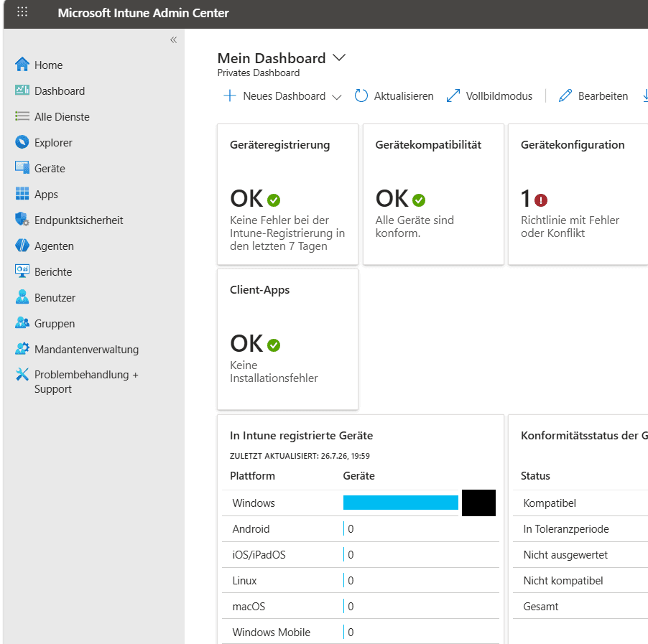Screen dimensions: 648x644
Task: Click the In Toleranzperiode status row
Action: [580, 528]
